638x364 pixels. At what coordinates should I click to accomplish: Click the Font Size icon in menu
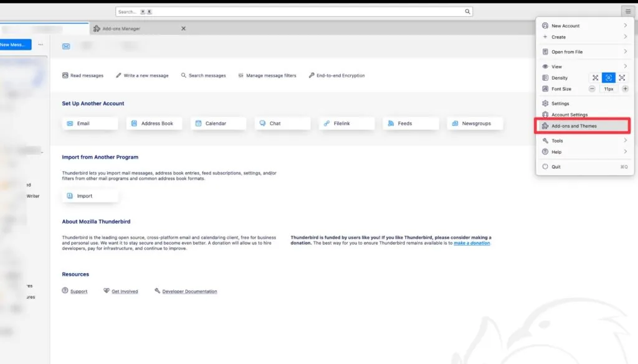pyautogui.click(x=545, y=89)
